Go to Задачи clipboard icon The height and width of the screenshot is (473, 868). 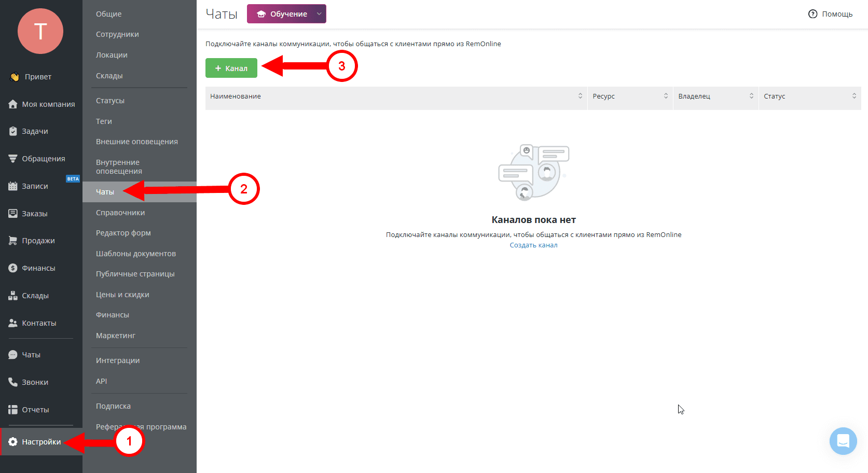pos(13,131)
